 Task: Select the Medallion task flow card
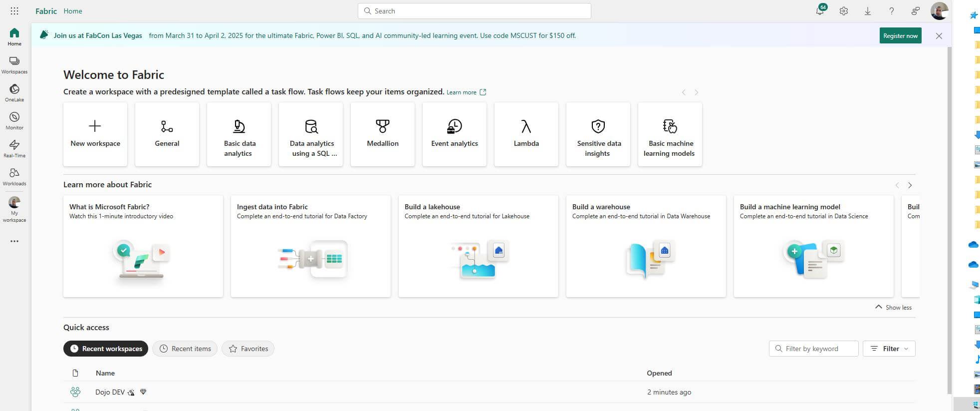[x=383, y=134]
